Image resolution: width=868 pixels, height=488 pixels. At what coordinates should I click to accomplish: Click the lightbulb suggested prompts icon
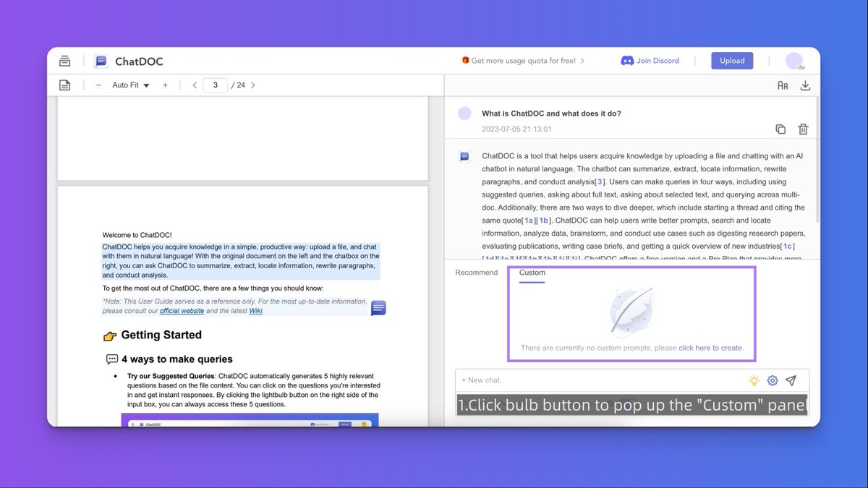(754, 380)
